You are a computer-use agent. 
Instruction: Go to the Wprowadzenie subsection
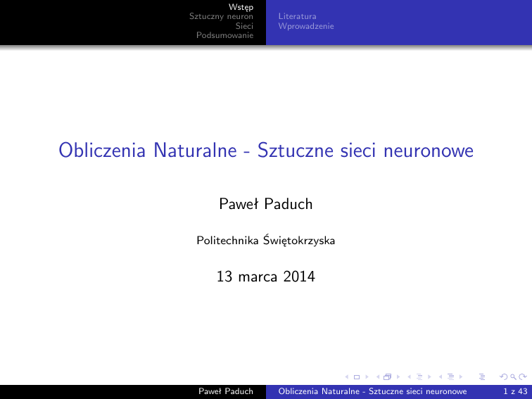pyautogui.click(x=306, y=26)
